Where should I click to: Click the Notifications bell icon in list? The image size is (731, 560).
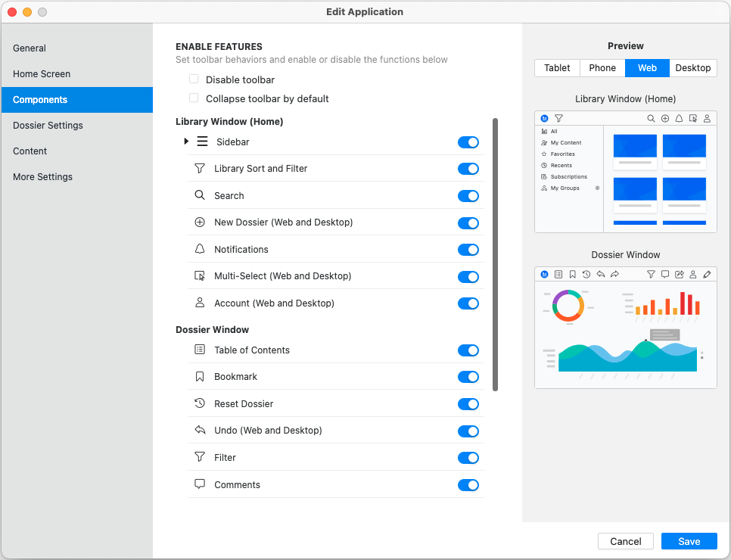[x=200, y=249]
